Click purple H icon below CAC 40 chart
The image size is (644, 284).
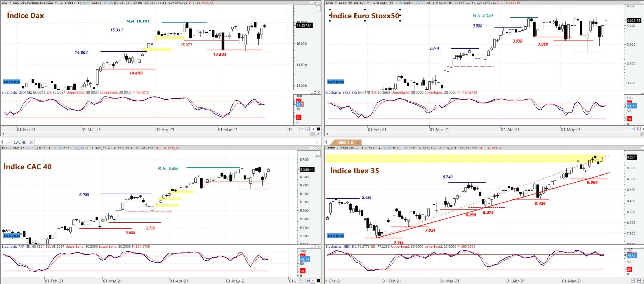tap(308, 281)
